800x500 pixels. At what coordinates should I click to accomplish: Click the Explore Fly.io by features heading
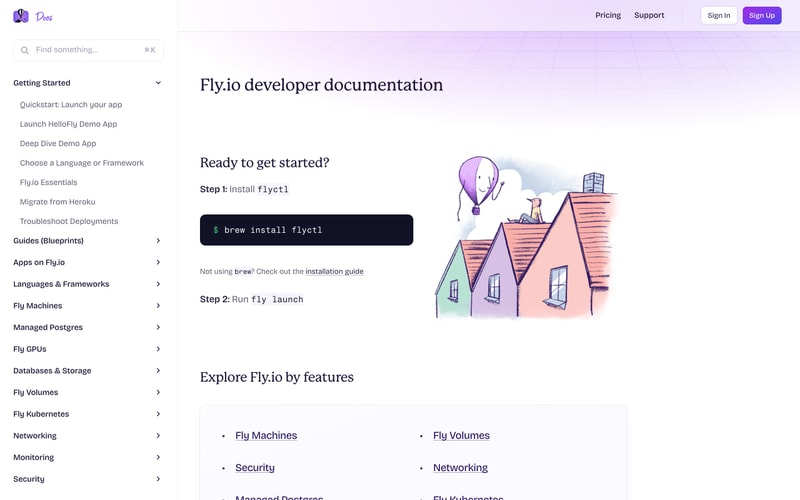[x=277, y=377]
